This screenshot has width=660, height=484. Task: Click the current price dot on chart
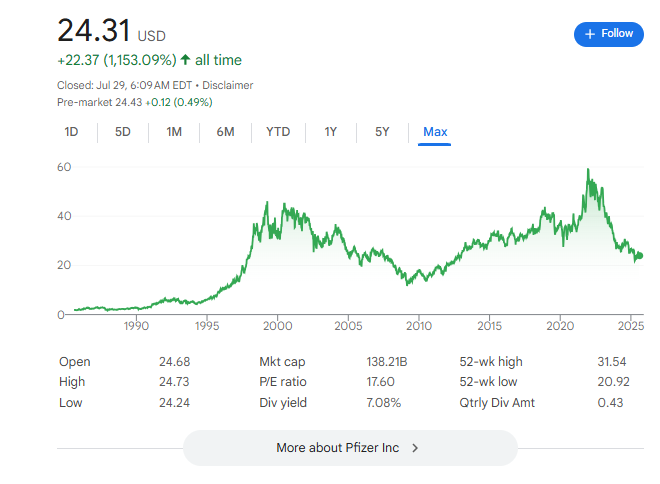coord(640,255)
